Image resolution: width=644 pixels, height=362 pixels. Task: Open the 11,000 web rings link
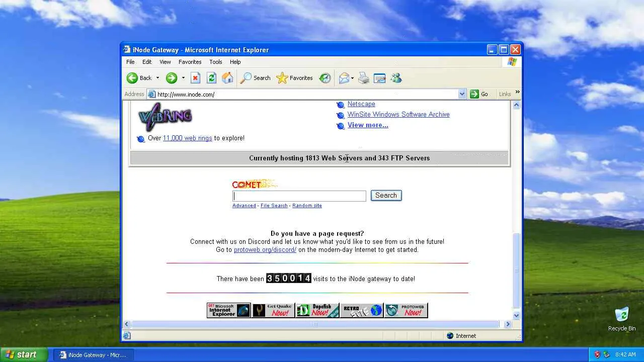(x=187, y=138)
